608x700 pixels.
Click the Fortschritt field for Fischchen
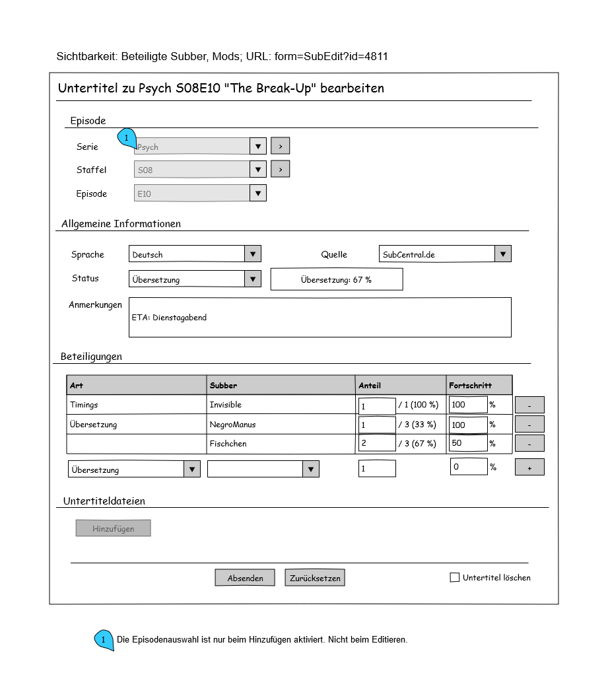[468, 443]
